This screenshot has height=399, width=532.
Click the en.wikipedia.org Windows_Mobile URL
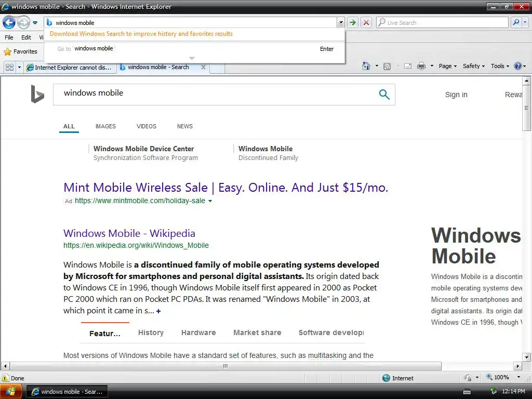point(136,245)
